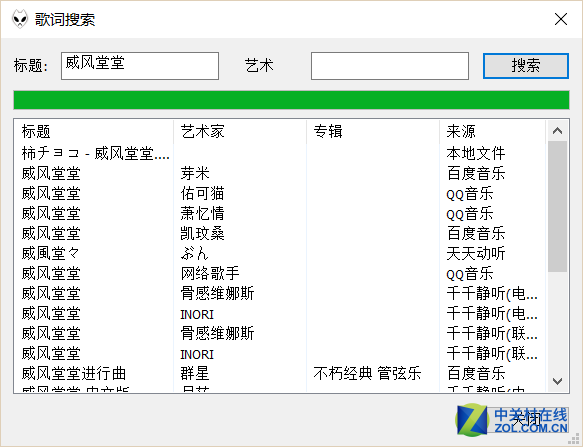The height and width of the screenshot is (447, 583).
Task: Sort results by 来源 column header
Action: click(x=492, y=131)
